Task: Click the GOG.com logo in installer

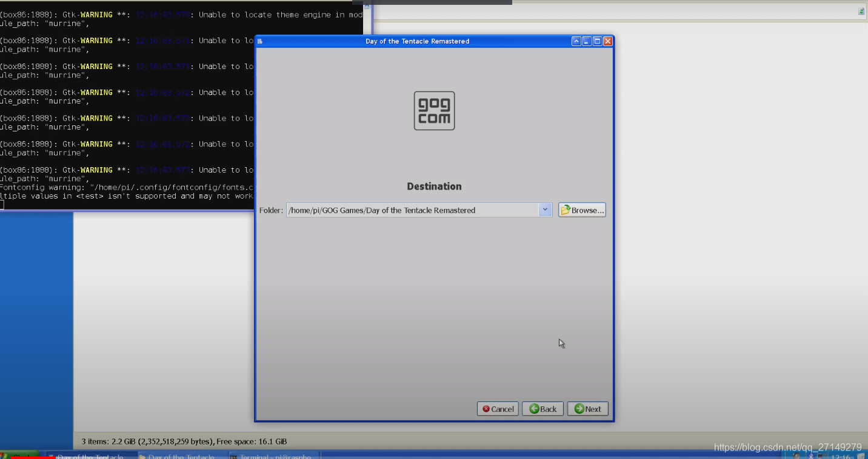Action: coord(434,111)
